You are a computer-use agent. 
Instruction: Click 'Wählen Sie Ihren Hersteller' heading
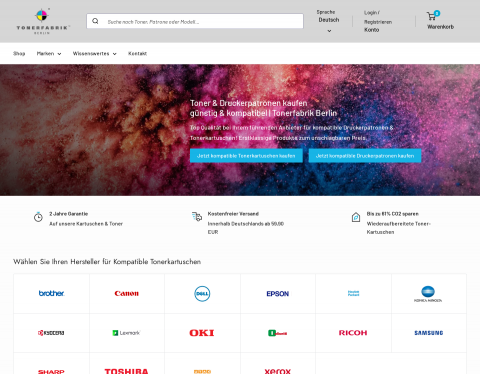click(107, 262)
